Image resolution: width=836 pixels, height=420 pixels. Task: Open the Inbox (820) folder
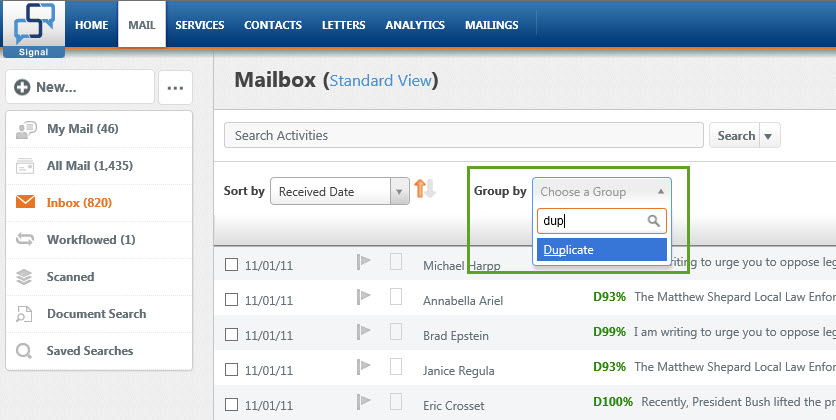(x=99, y=203)
